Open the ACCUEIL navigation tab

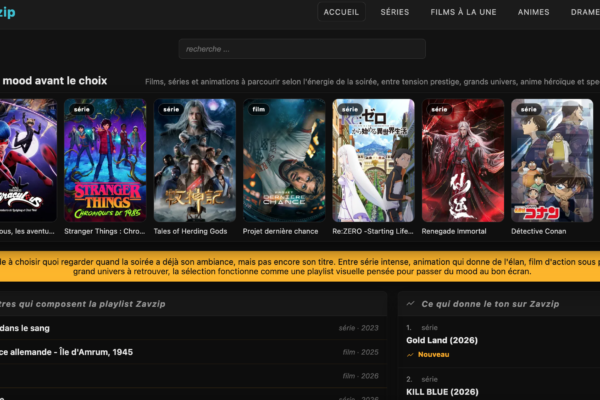click(x=341, y=12)
